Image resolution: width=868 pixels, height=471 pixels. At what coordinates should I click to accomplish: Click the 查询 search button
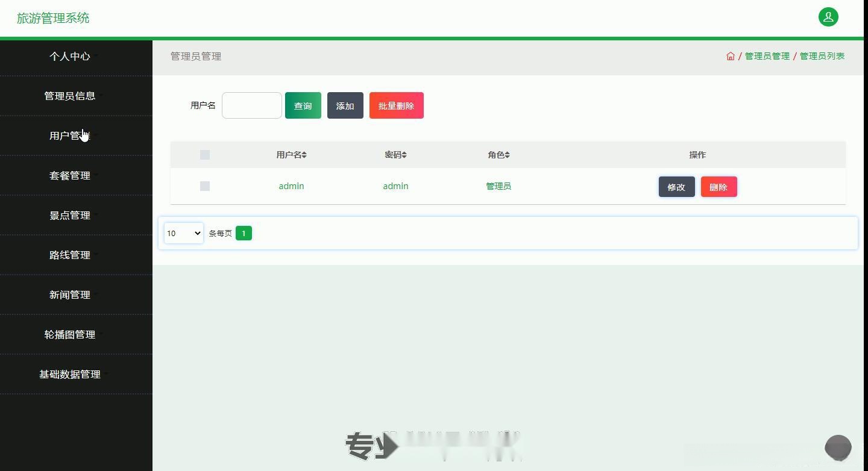[x=303, y=105]
